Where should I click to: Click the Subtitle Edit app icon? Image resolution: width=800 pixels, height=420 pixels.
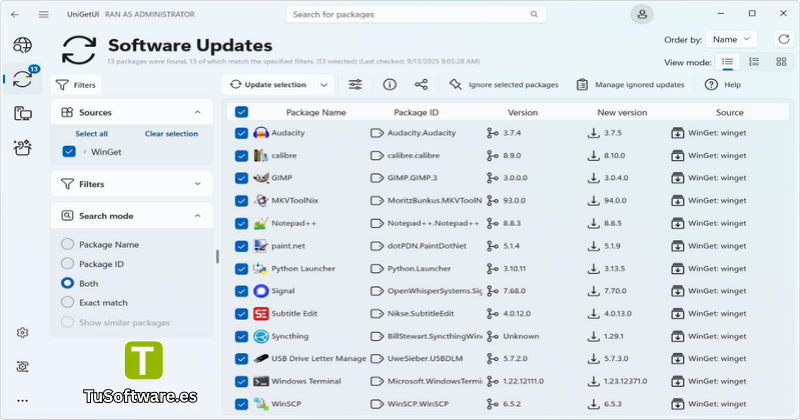[x=261, y=313]
